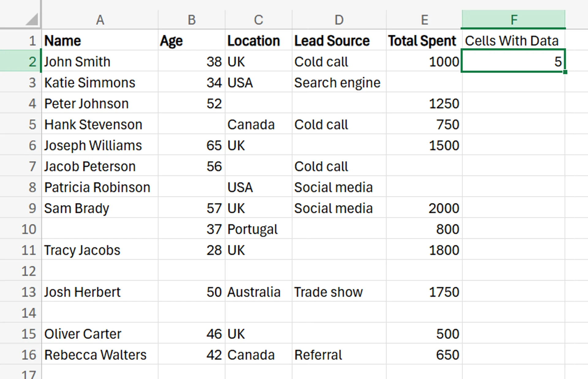Screen dimensions: 588x379
Task: Select the 'Trade show' cell
Action: point(339,291)
